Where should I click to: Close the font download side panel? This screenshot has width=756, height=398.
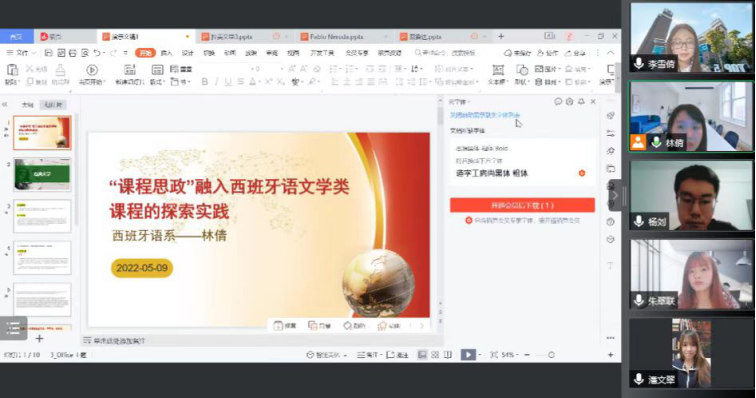593,102
